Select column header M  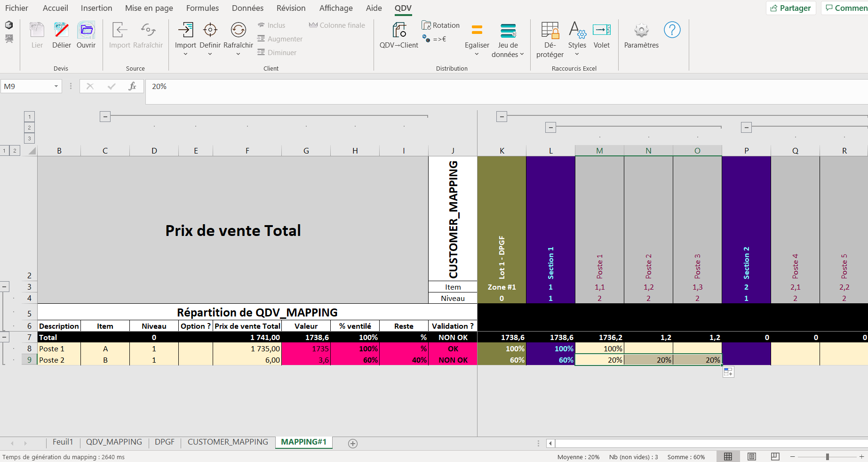599,151
